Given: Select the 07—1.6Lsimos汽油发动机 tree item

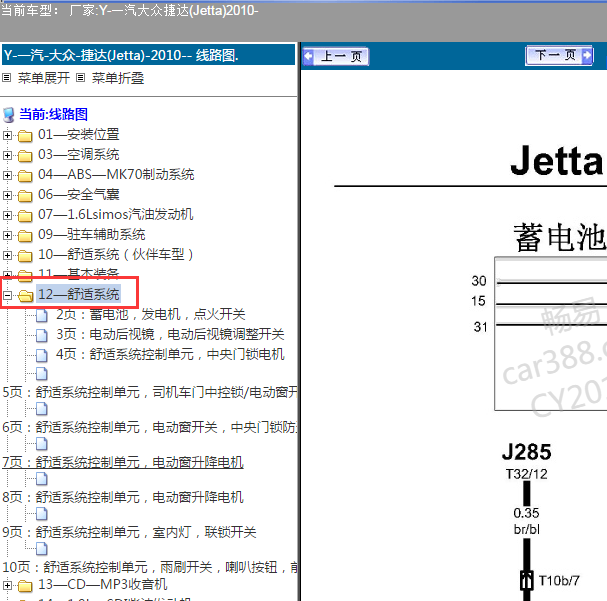Looking at the screenshot, I should tap(115, 214).
